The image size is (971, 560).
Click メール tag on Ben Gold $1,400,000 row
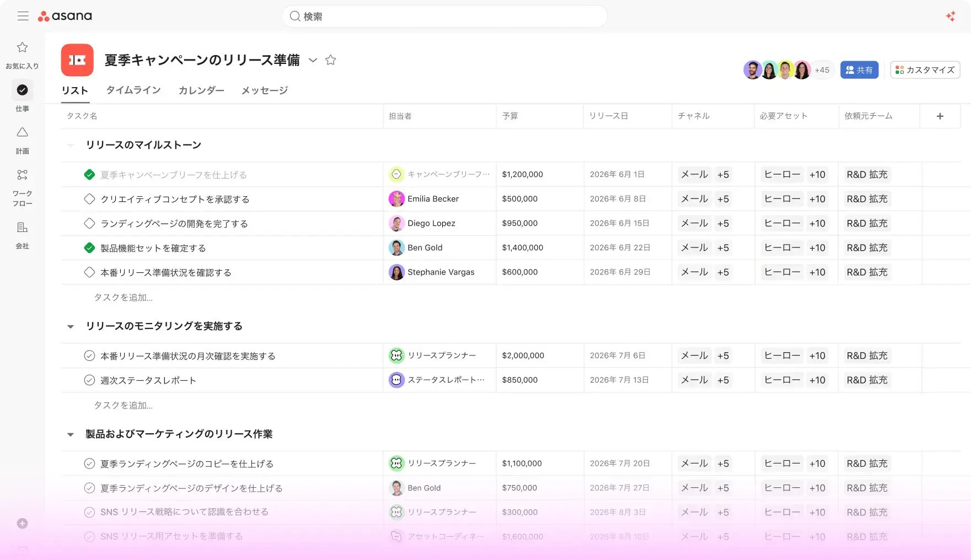(x=694, y=247)
